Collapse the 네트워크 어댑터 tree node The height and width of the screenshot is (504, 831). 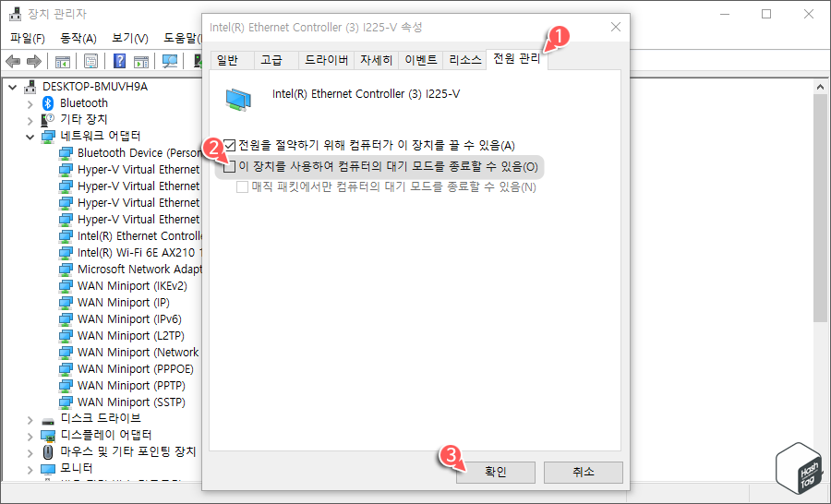[x=30, y=138]
